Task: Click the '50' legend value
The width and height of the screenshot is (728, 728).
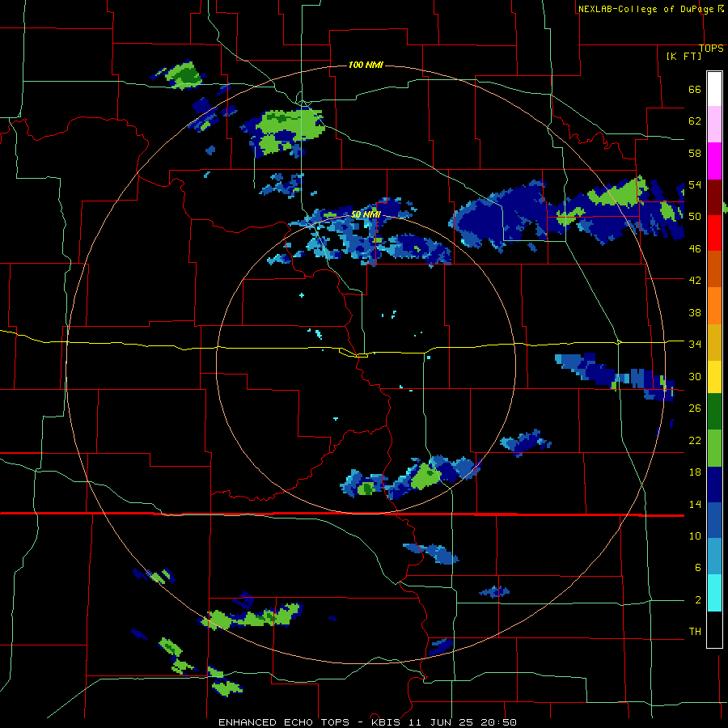Action: [695, 216]
